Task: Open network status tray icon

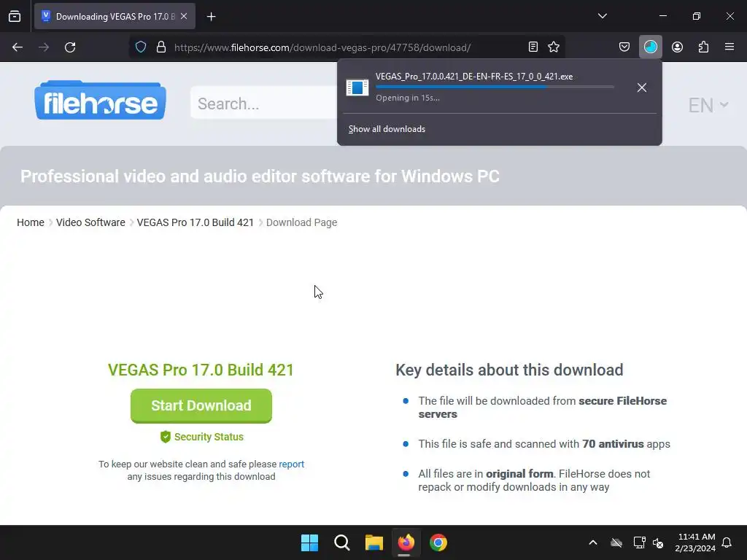Action: tap(639, 542)
